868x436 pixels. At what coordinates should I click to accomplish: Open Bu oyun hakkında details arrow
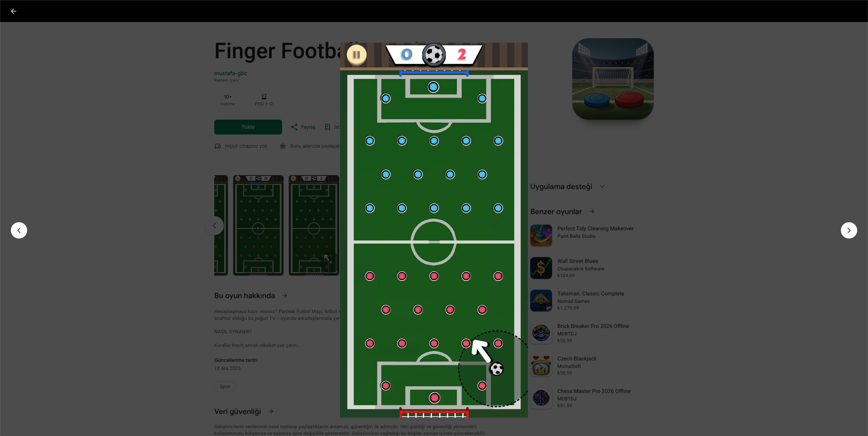click(x=285, y=295)
